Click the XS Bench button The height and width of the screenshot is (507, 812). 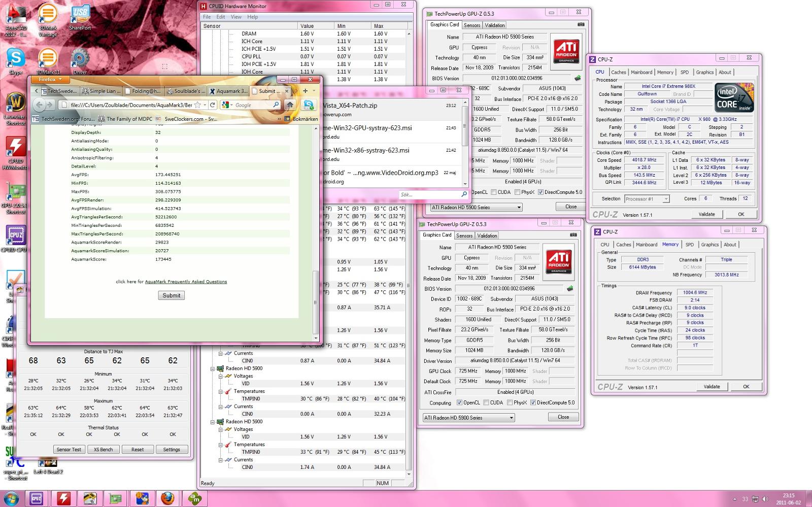click(x=103, y=449)
